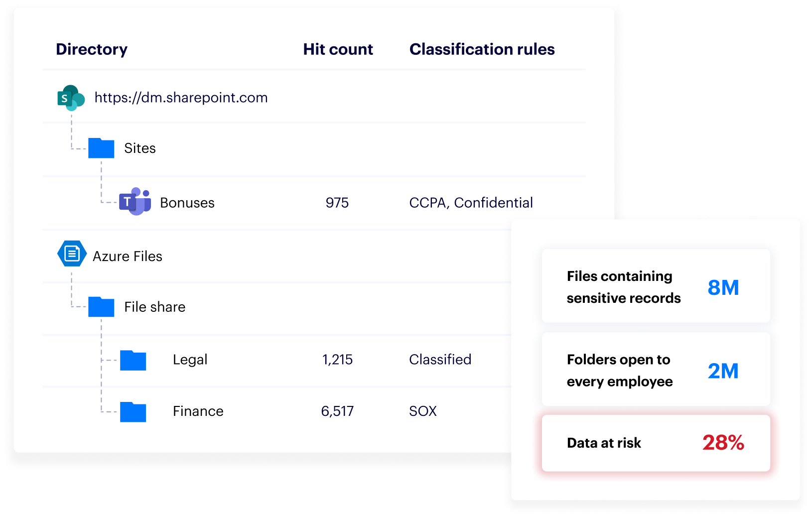Click the SharePoint logo icon
The width and height of the screenshot is (812, 518).
(71, 98)
